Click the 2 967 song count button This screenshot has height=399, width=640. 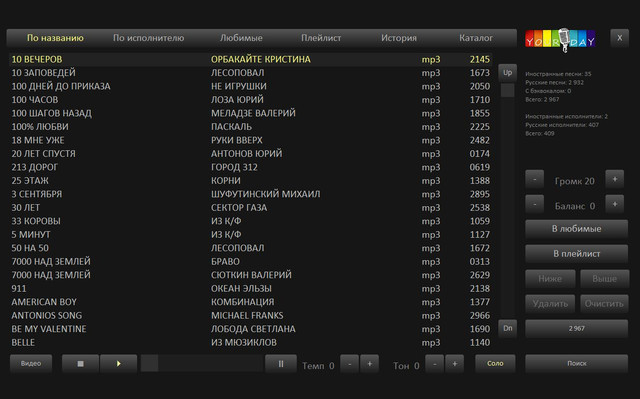click(576, 328)
